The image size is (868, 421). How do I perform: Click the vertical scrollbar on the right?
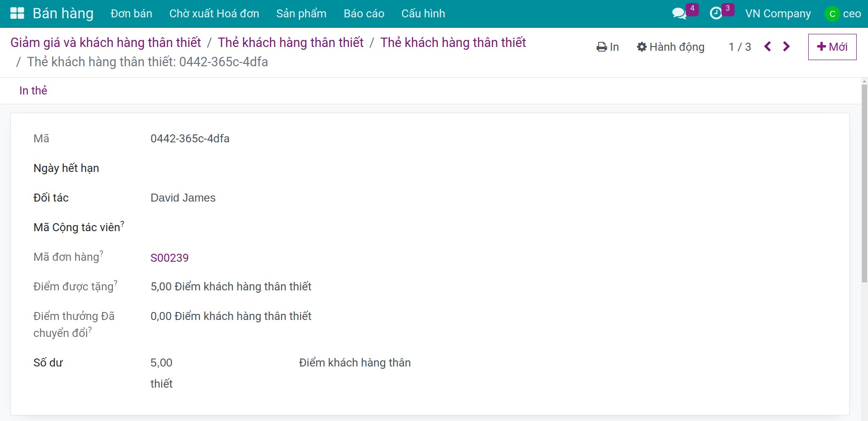(x=864, y=183)
